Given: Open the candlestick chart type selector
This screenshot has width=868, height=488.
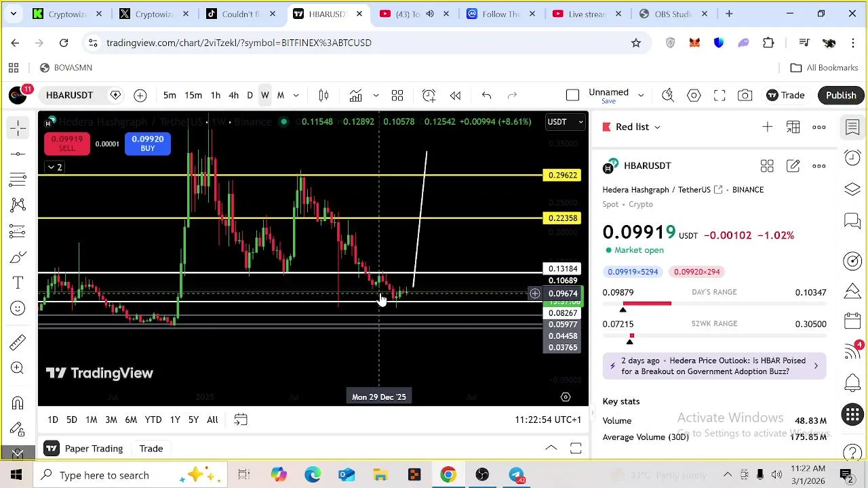Looking at the screenshot, I should (x=323, y=96).
